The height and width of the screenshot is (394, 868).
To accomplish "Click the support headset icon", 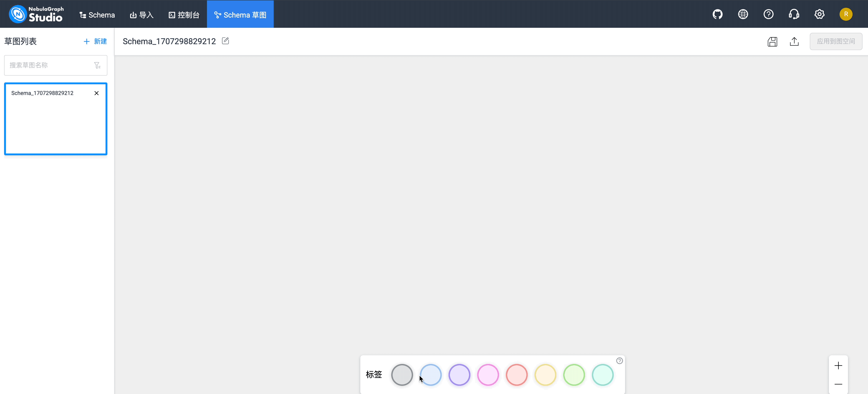I will (x=794, y=14).
